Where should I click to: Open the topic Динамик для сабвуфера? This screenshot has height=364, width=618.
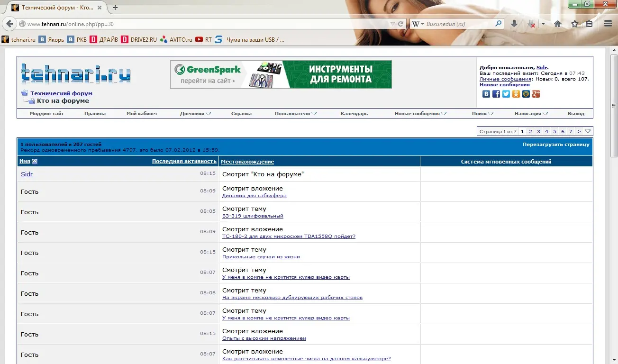pyautogui.click(x=254, y=195)
